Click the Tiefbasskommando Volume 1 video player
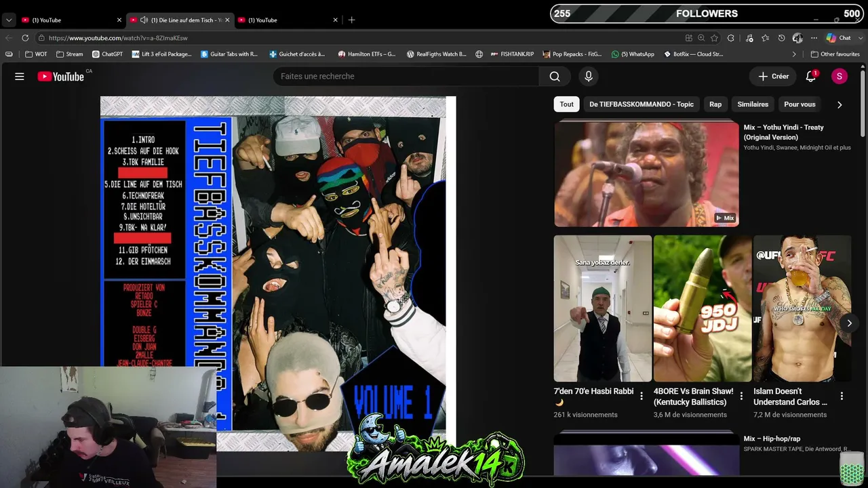 tap(278, 274)
